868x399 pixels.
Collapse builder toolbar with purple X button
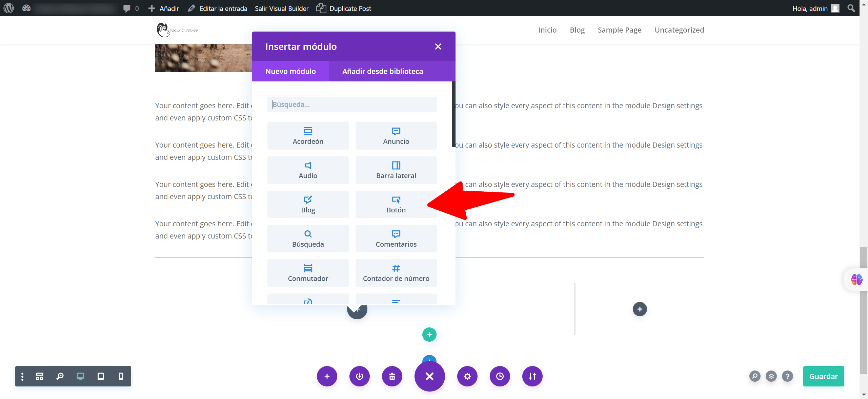[429, 376]
